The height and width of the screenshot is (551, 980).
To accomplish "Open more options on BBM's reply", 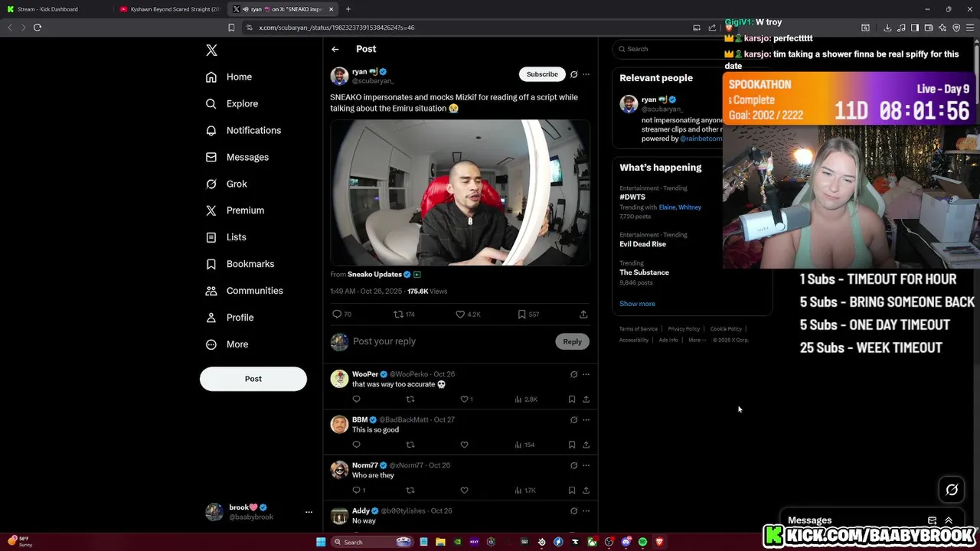I will coord(586,420).
